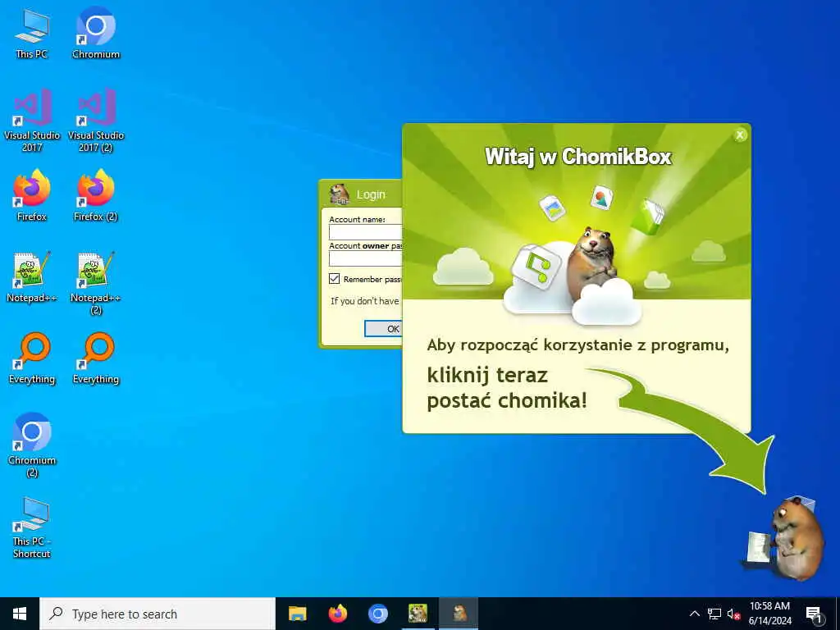Open the Chromium shortcut next to This PC
Image resolution: width=840 pixels, height=630 pixels.
(x=96, y=33)
